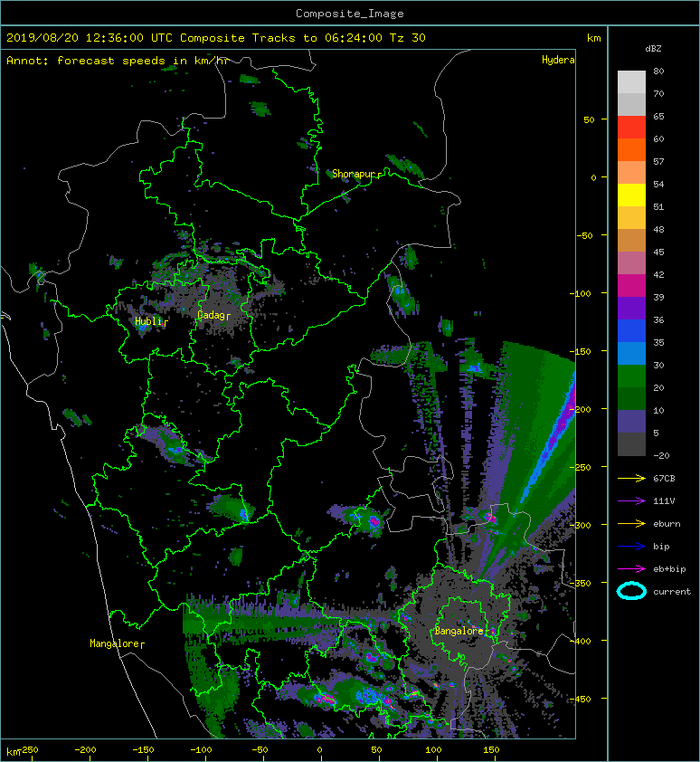The image size is (700, 762).
Task: Click the Composite_Image title
Action: point(350,14)
